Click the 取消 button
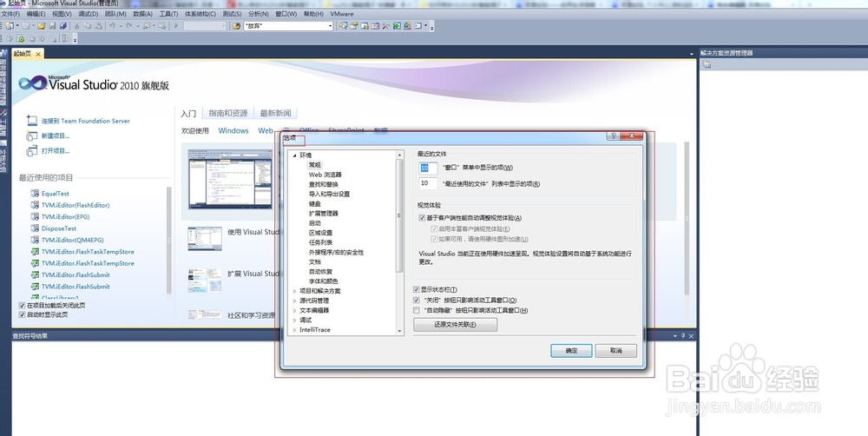This screenshot has width=868, height=436. [615, 351]
